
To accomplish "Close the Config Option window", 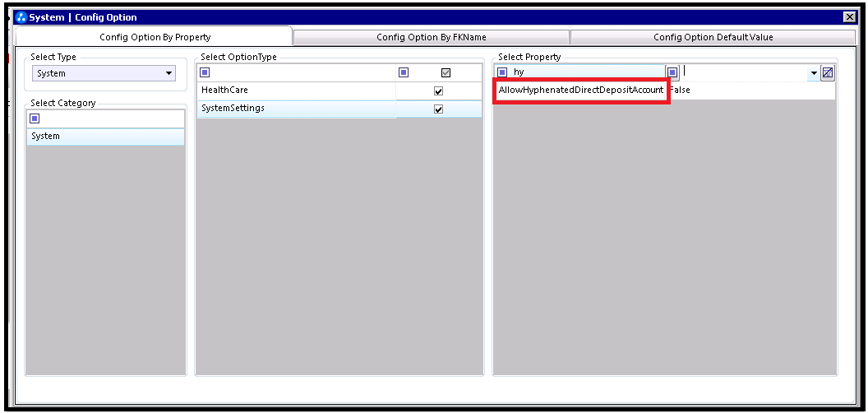I will [850, 17].
